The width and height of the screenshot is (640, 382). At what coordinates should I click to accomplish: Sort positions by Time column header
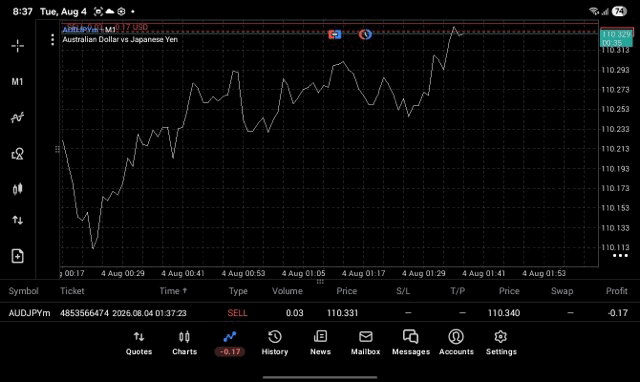click(x=173, y=291)
